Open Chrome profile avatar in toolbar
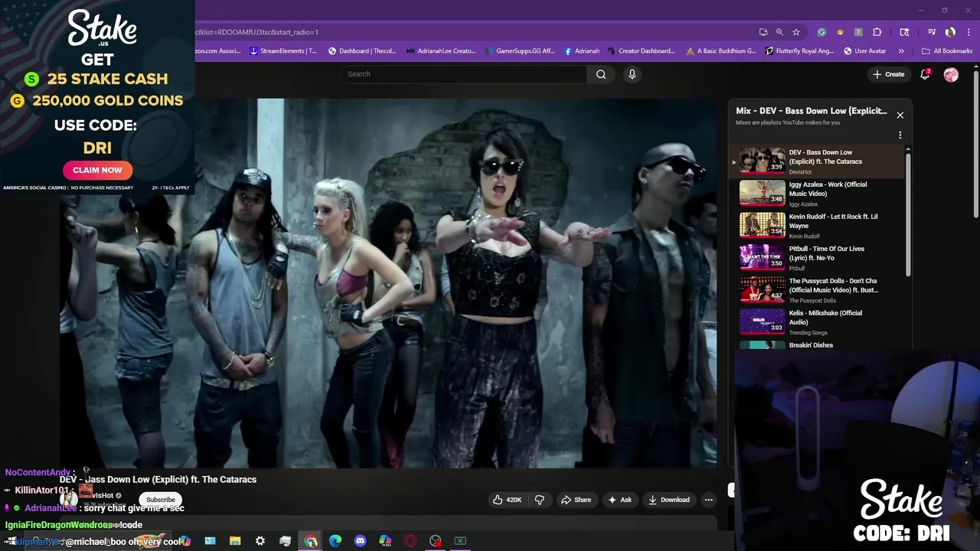The width and height of the screenshot is (980, 551). 950,32
